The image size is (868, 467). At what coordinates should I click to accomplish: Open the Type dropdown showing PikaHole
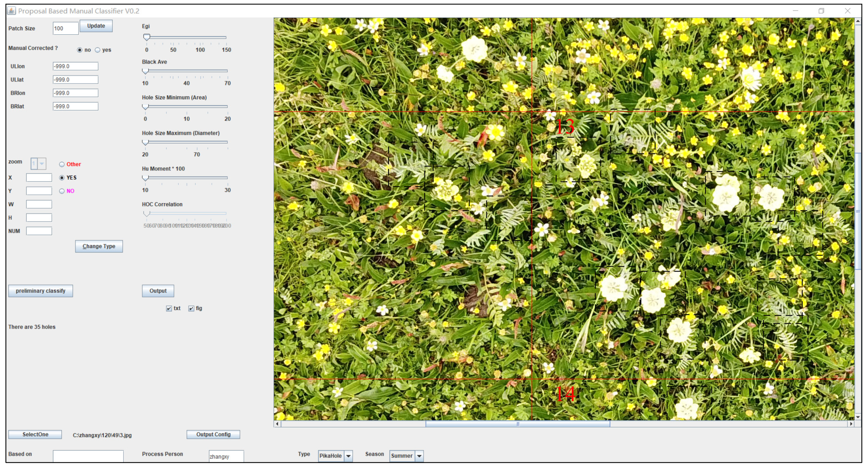(349, 456)
